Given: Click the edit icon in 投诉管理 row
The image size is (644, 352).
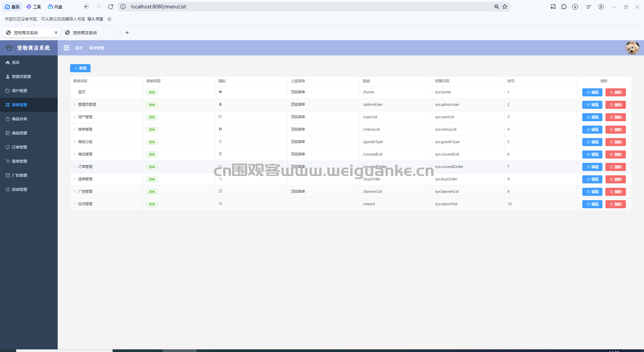Looking at the screenshot, I should (x=220, y=204).
